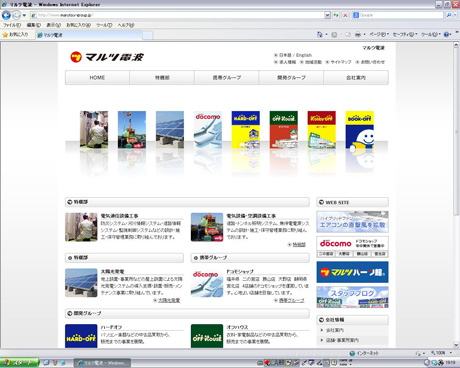This screenshot has width=460, height=368.
Task: Open a new blank tab
Action: (148, 35)
